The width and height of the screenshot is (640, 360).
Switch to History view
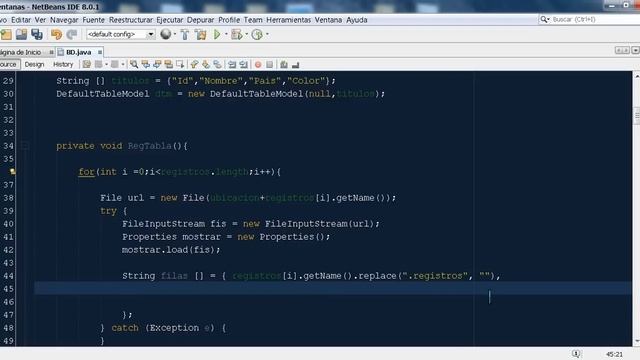tap(63, 64)
